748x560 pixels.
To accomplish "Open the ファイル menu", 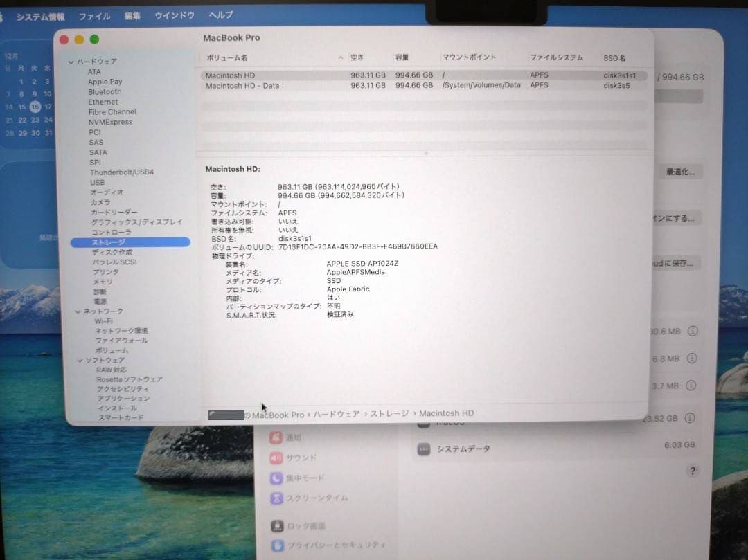I will pyautogui.click(x=94, y=15).
